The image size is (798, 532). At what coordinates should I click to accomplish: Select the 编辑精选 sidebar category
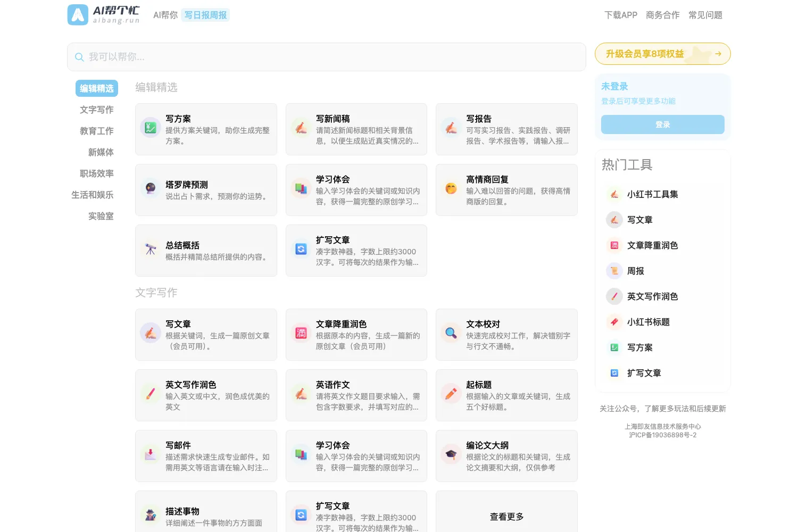(x=97, y=88)
